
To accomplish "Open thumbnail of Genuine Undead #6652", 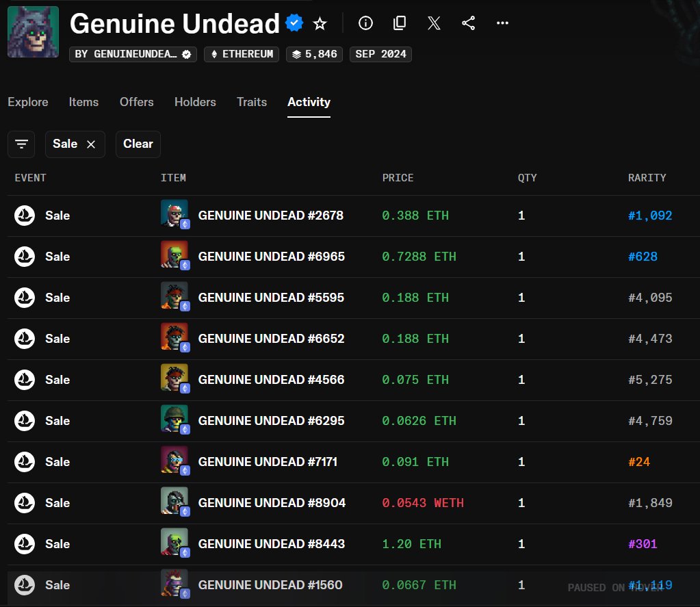I will [x=174, y=337].
